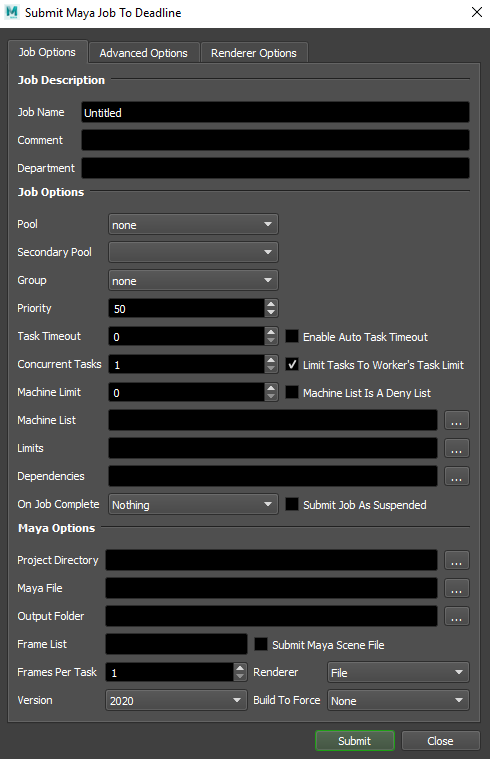Enable Auto Task Timeout checkbox
The height and width of the screenshot is (759, 490).
point(292,336)
